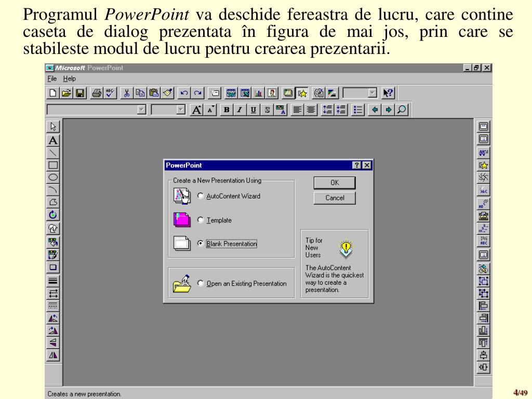Click the Spelling check ABC icon
This screenshot has height=399, width=532.
[x=110, y=93]
